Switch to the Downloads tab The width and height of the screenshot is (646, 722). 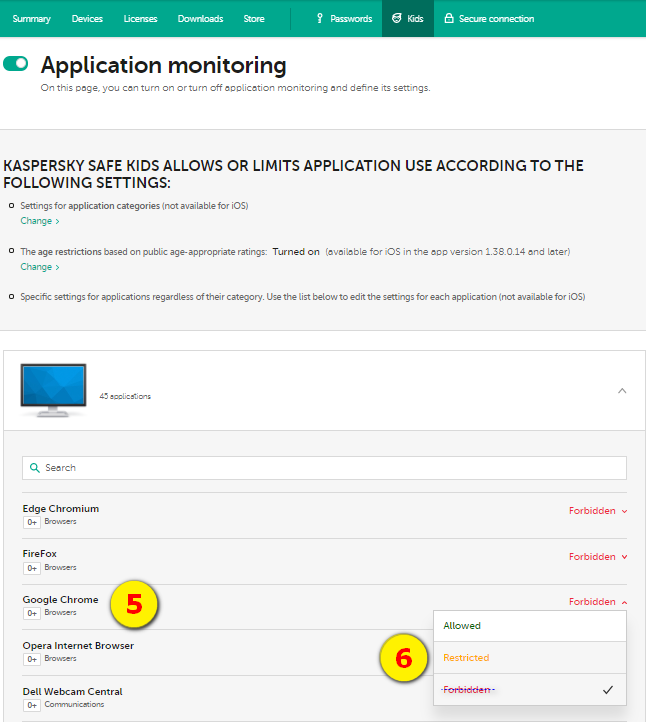click(200, 19)
